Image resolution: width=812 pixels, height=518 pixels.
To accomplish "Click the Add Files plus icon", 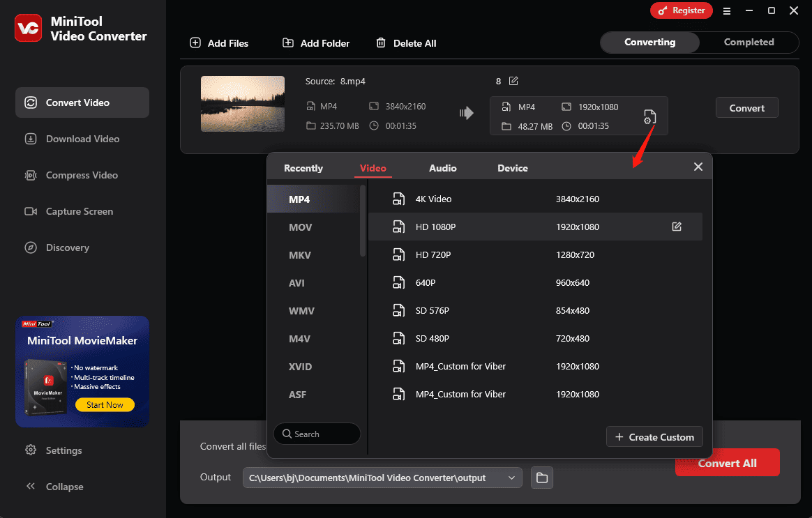I will coord(195,43).
